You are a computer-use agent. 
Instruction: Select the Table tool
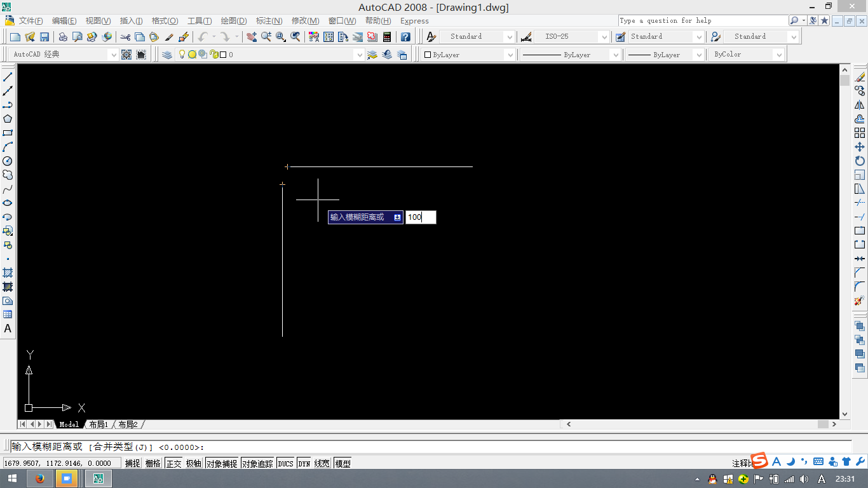click(x=8, y=315)
